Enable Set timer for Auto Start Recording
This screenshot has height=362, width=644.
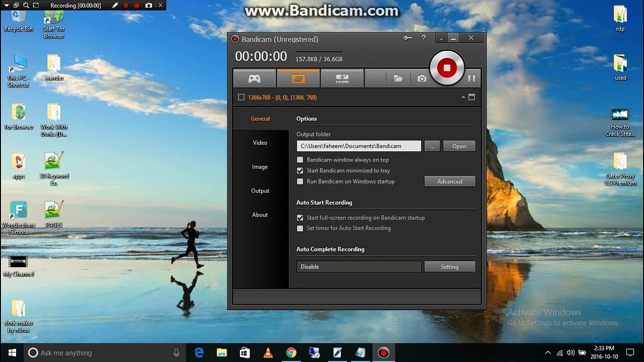300,228
